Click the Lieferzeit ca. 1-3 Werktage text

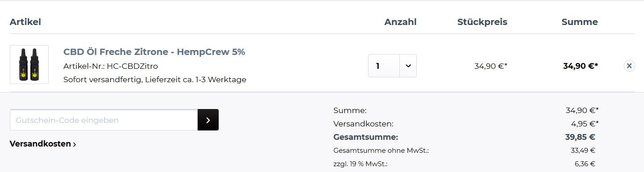click(196, 80)
